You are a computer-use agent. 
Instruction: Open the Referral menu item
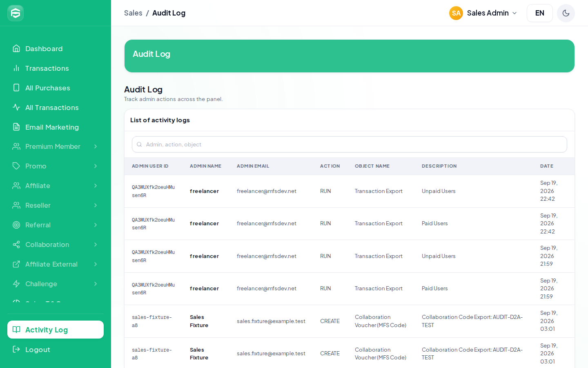tap(56, 225)
